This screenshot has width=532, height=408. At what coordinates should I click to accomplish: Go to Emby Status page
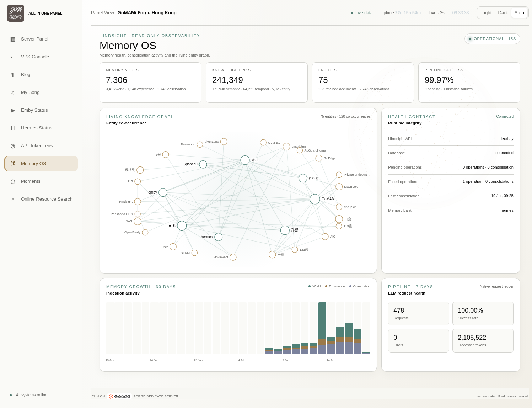pyautogui.click(x=41, y=110)
